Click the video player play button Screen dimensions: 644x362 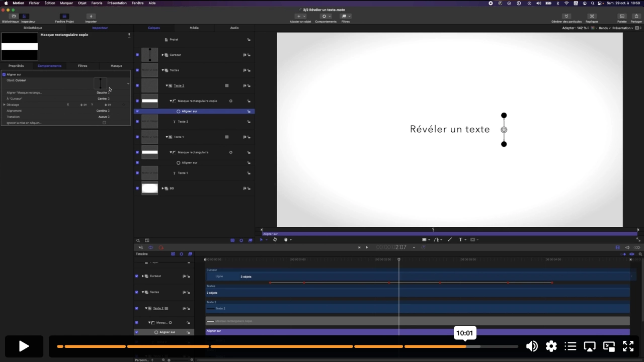click(24, 346)
